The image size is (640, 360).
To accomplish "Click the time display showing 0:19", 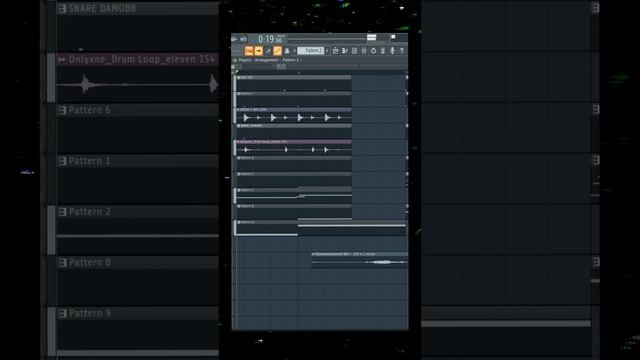I will click(270, 39).
